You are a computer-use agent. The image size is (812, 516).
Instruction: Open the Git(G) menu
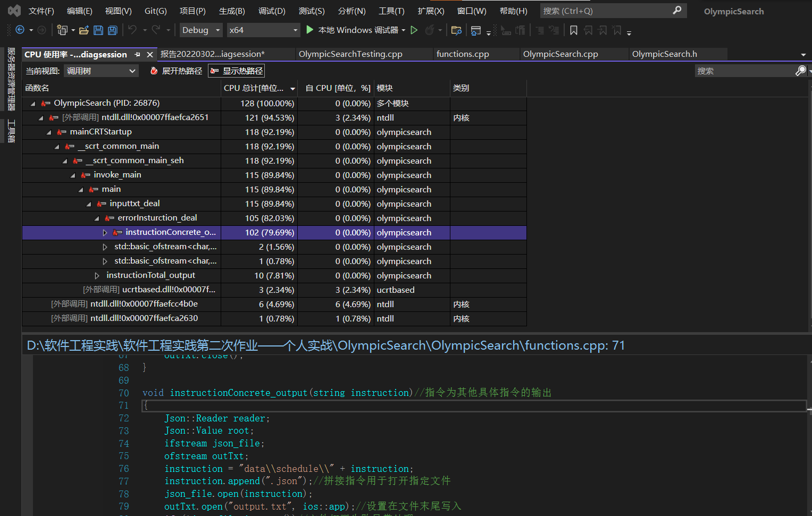coord(156,11)
